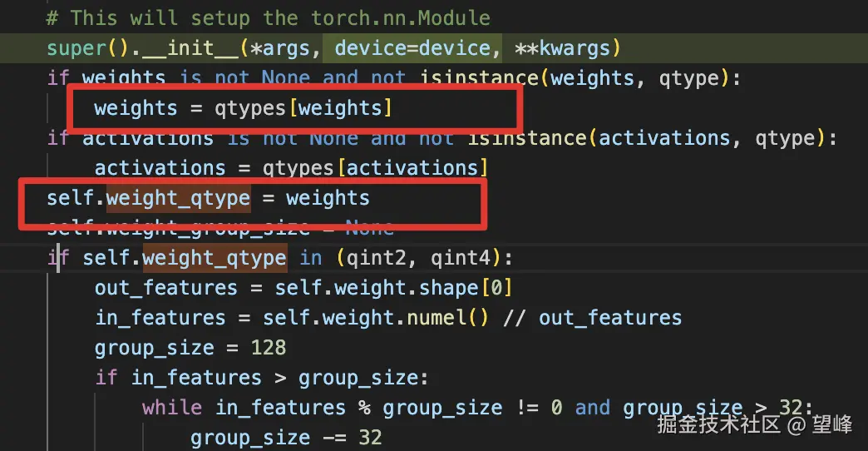
Task: Click the group_size -= 32 statement
Action: click(285, 438)
